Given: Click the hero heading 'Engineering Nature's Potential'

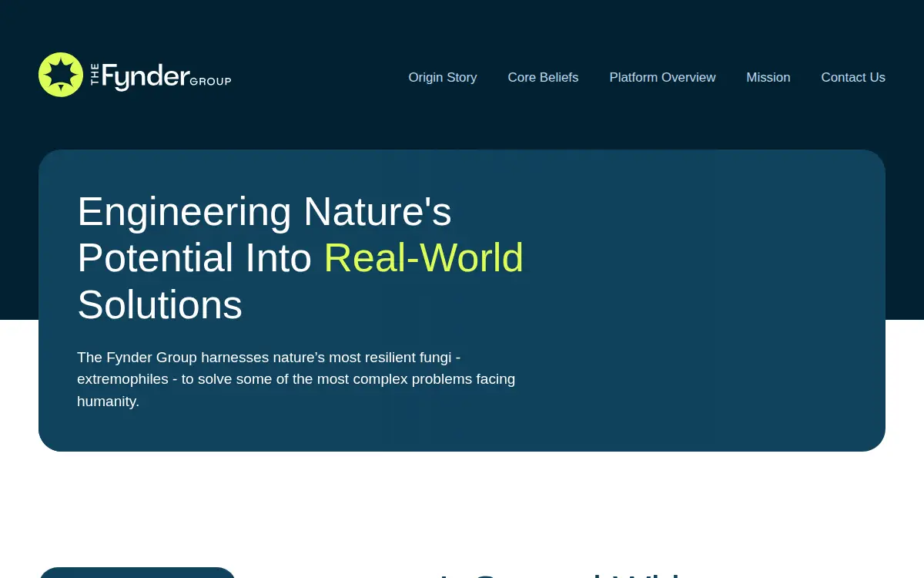Looking at the screenshot, I should pyautogui.click(x=301, y=257).
